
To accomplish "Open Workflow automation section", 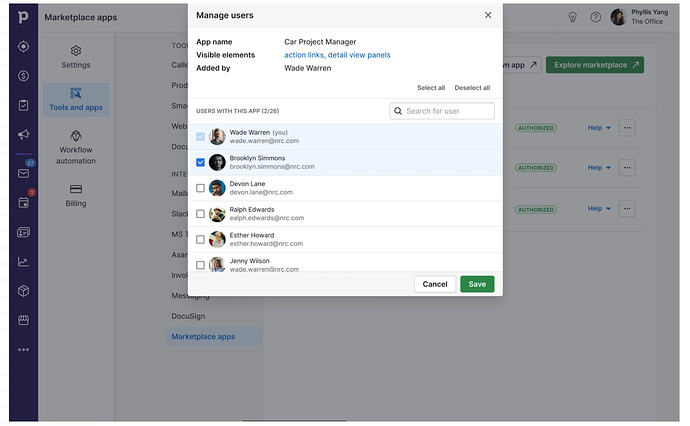I will (x=76, y=146).
